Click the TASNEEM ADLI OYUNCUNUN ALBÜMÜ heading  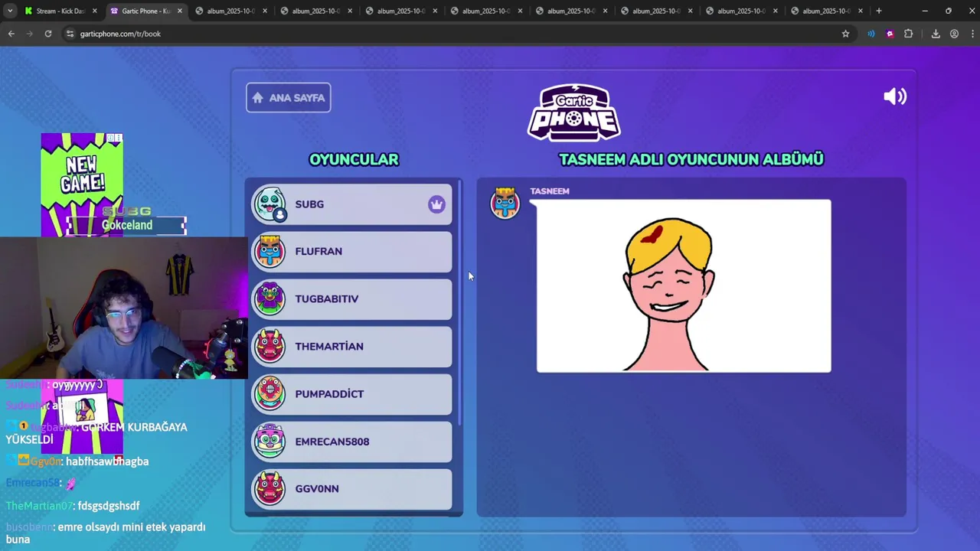pos(691,159)
